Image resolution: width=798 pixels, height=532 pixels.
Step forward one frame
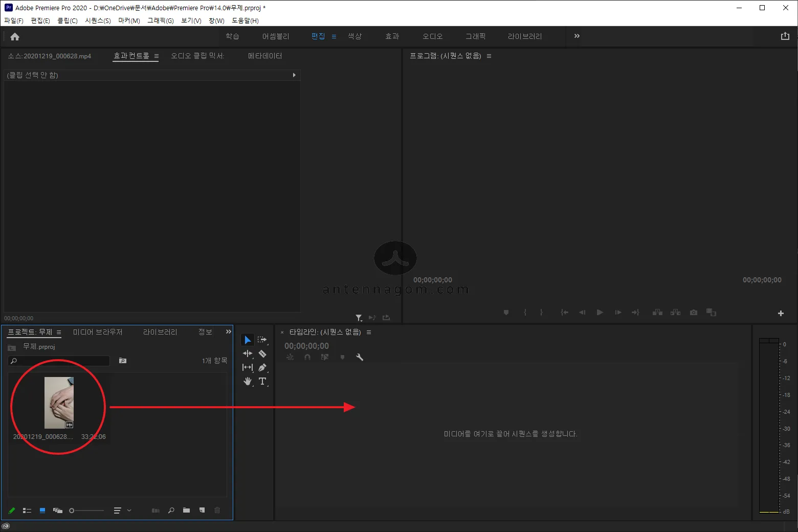pyautogui.click(x=618, y=313)
